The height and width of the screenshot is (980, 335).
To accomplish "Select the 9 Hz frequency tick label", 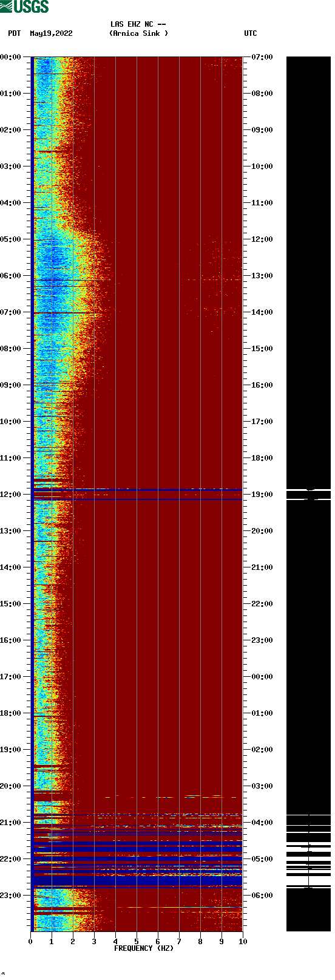I will click(222, 942).
